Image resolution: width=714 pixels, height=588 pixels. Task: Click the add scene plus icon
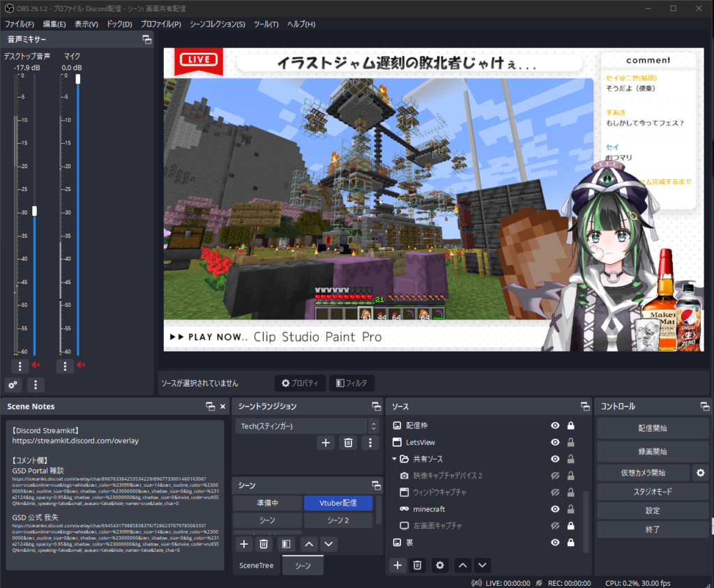[x=244, y=543]
